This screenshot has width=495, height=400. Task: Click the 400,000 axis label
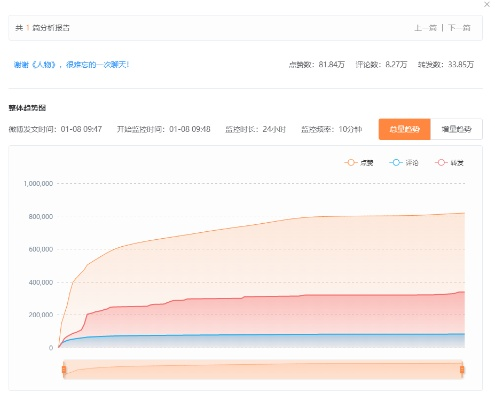[41, 282]
